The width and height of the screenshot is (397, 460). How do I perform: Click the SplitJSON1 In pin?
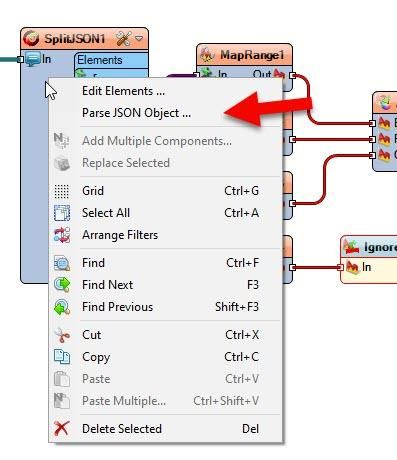coord(20,59)
